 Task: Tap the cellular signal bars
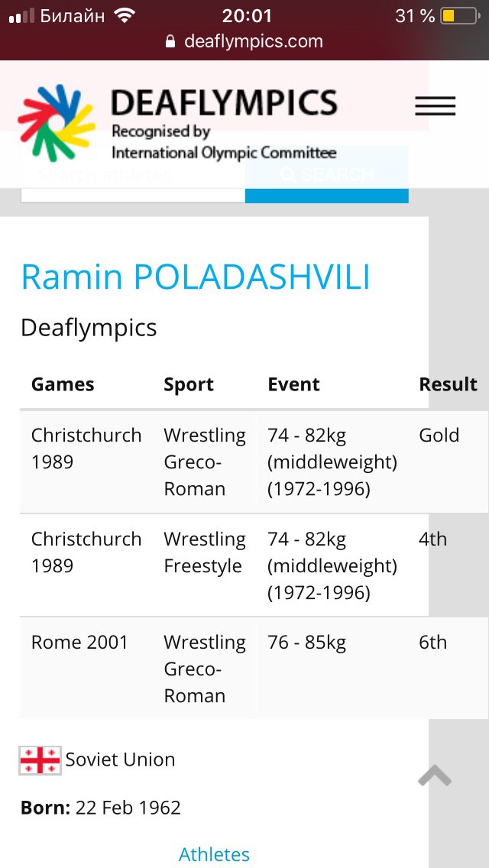22,16
